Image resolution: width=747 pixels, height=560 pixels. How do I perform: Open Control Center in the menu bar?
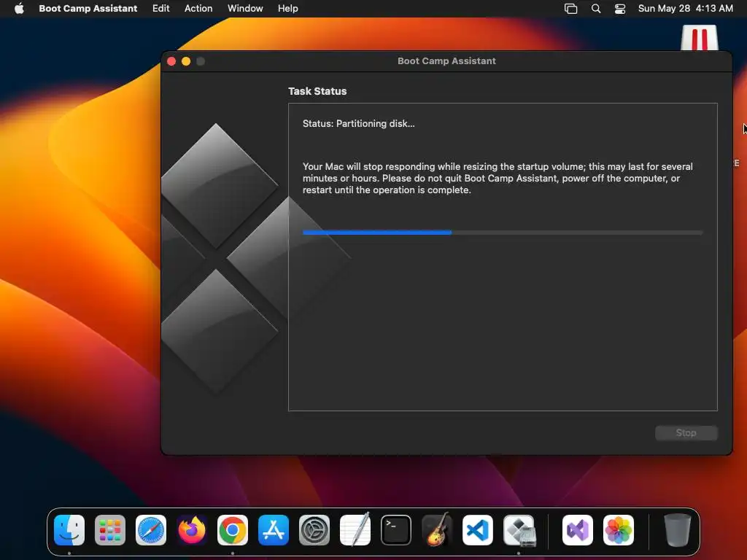coord(620,9)
